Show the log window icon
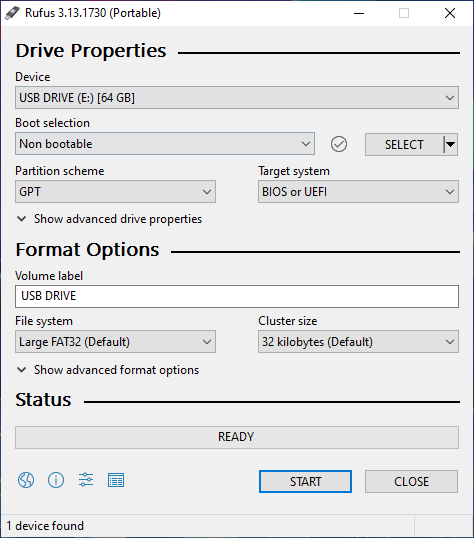 (x=116, y=480)
